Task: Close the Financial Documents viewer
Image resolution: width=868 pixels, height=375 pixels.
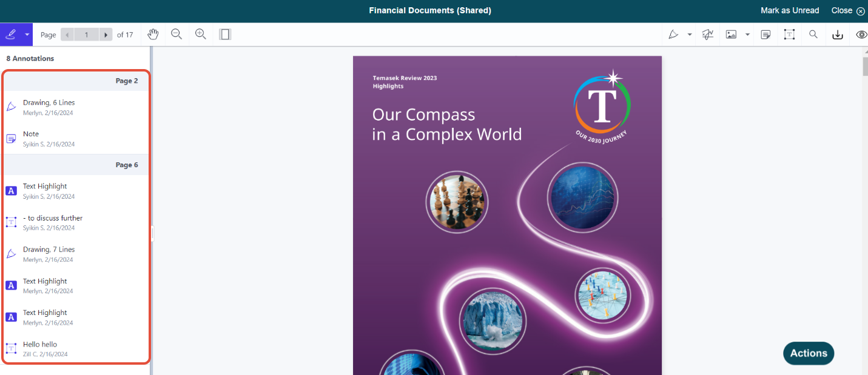Action: coord(848,10)
